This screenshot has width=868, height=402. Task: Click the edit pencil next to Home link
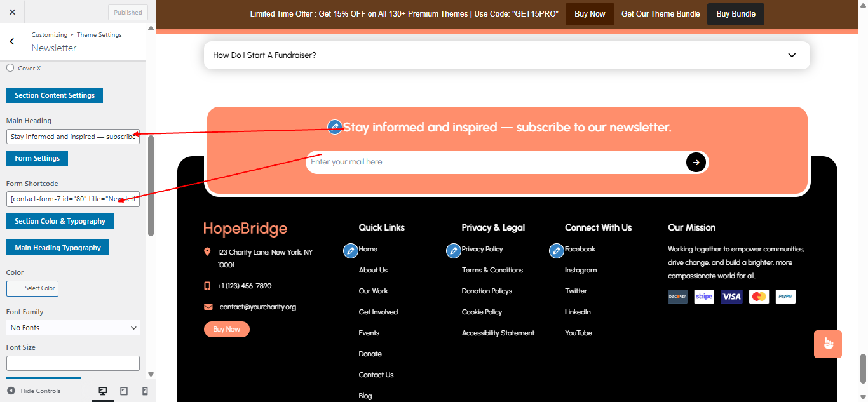click(350, 250)
